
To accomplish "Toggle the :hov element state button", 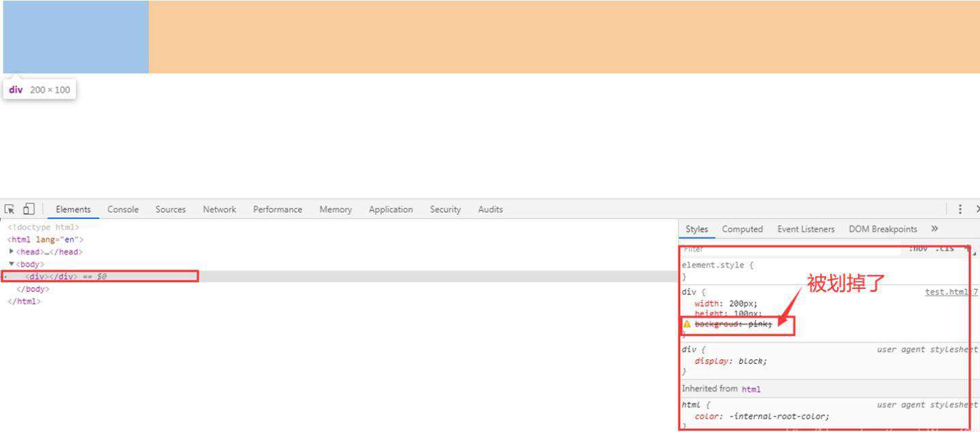I will click(919, 249).
